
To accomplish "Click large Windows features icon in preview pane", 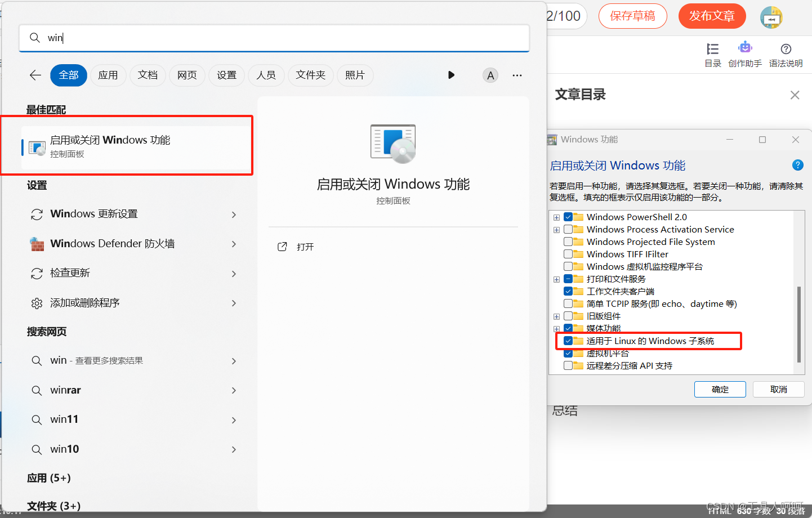I will tap(393, 144).
